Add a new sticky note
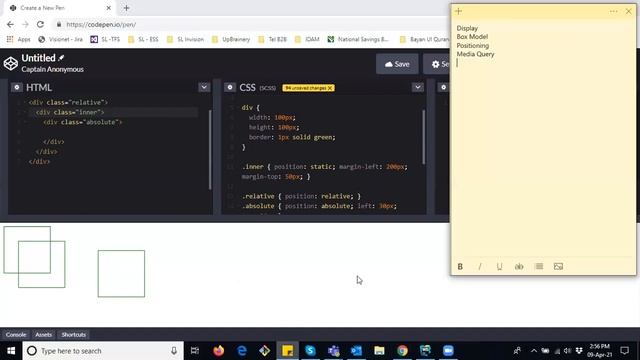 pyautogui.click(x=458, y=11)
